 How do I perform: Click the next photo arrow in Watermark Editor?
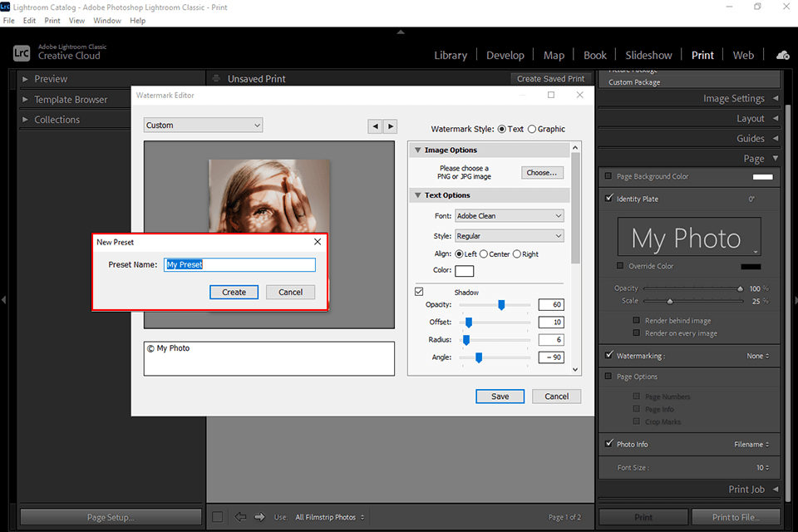tap(390, 126)
